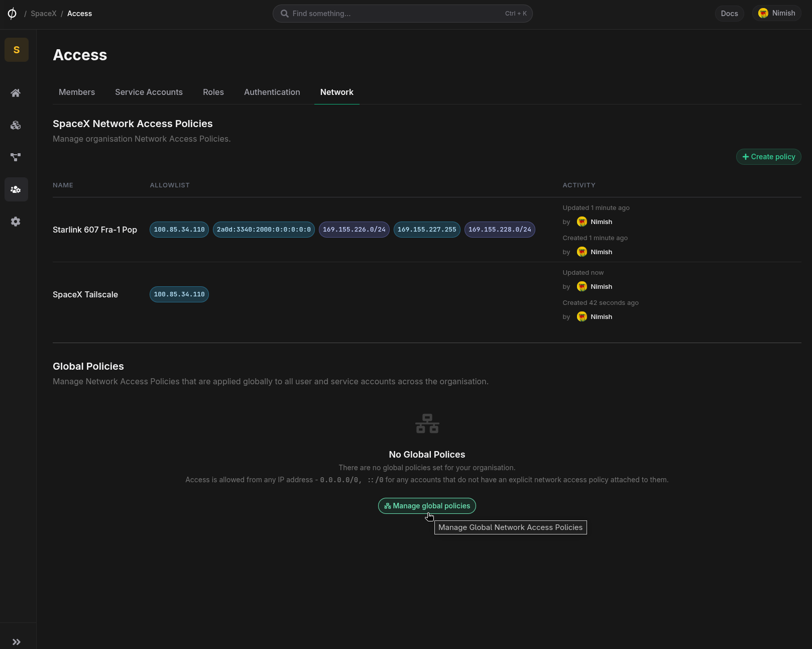Click the 169.155.227.255 allowlist chip
Screen dimensions: 812x649
427,230
